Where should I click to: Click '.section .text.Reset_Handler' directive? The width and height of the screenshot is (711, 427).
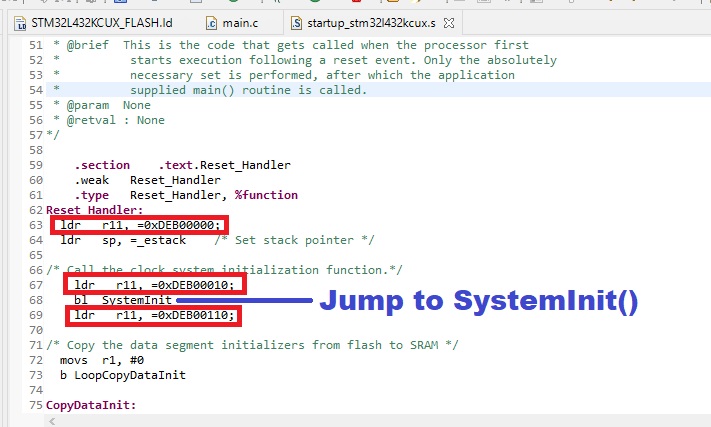182,165
